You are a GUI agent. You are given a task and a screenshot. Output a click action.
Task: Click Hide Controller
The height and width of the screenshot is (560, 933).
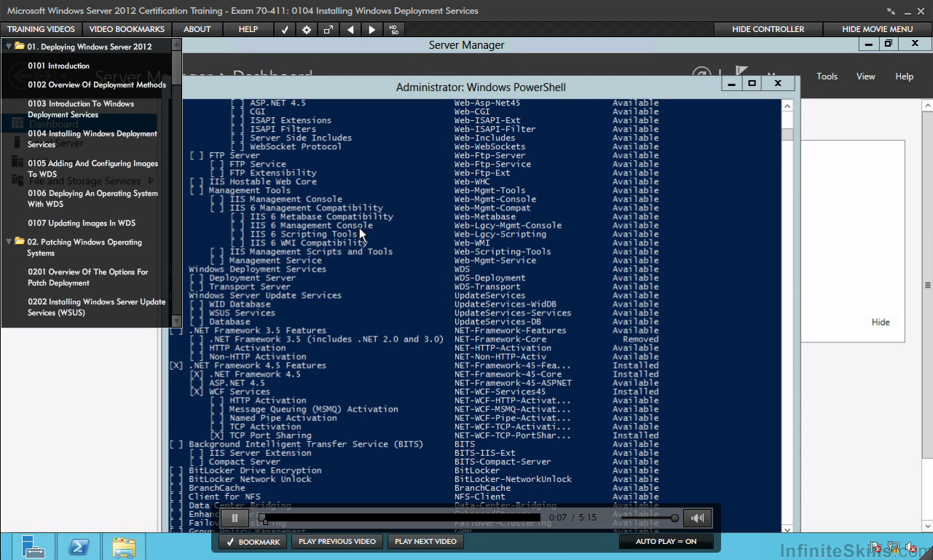(x=768, y=29)
